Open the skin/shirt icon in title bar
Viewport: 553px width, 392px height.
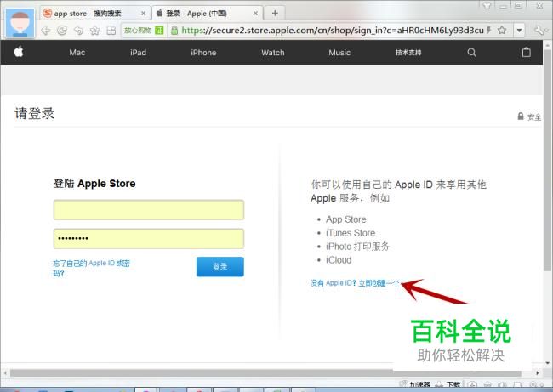487,5
